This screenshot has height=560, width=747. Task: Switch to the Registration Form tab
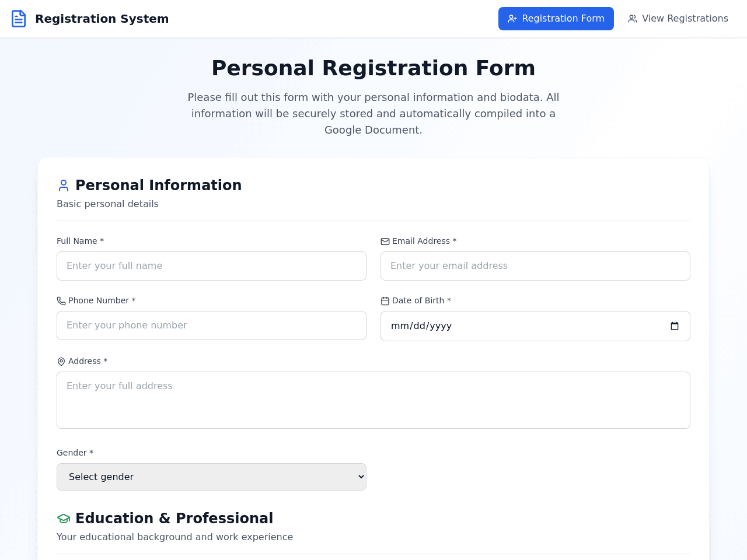[x=556, y=19]
